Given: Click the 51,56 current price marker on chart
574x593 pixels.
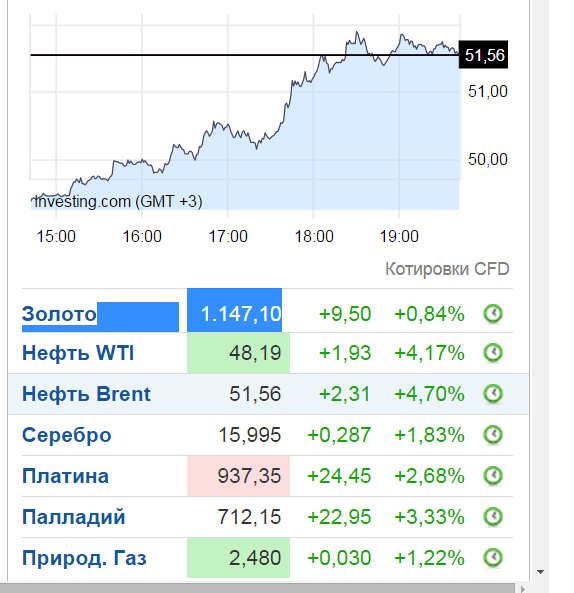Looking at the screenshot, I should 483,55.
